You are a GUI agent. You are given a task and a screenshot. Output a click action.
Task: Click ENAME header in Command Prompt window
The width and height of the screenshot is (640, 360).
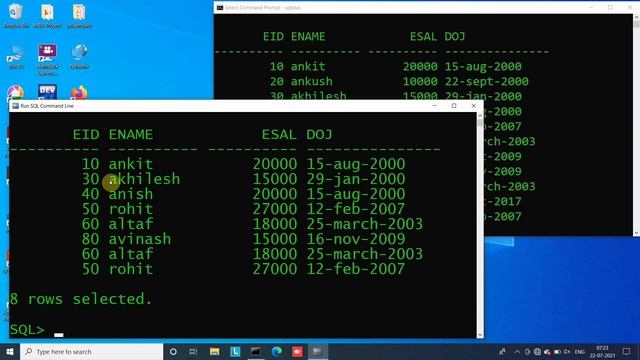308,36
